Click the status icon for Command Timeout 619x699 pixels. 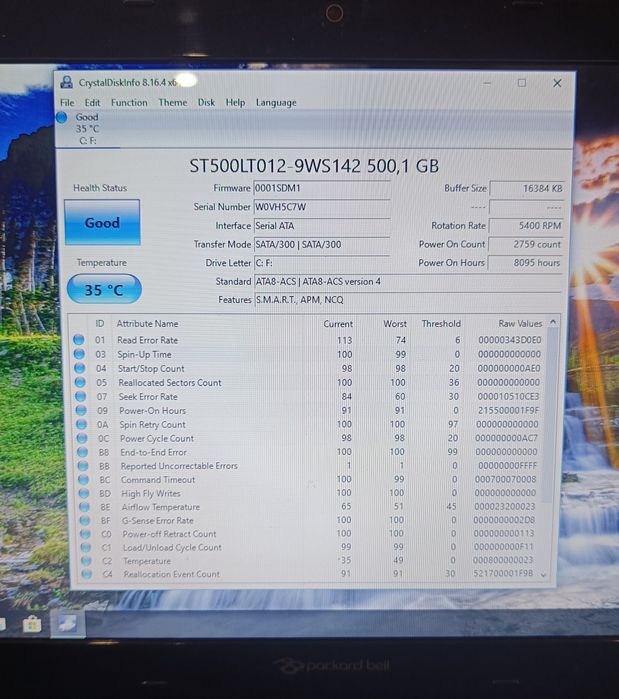click(x=83, y=480)
